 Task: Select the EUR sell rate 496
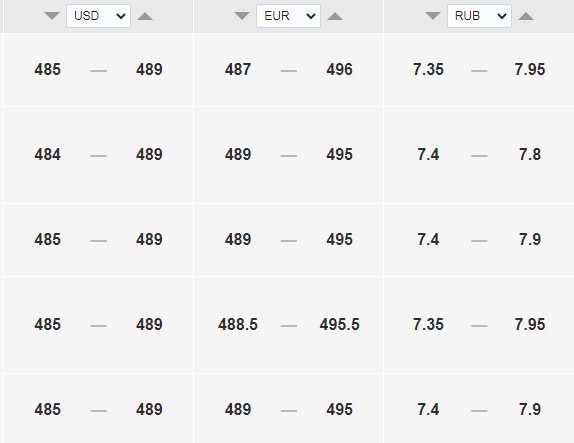[339, 70]
